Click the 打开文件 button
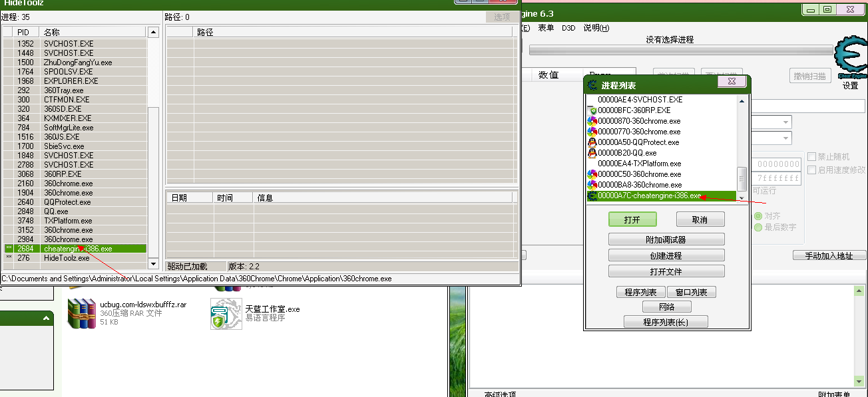Screen dimensions: 868x397 [x=666, y=271]
